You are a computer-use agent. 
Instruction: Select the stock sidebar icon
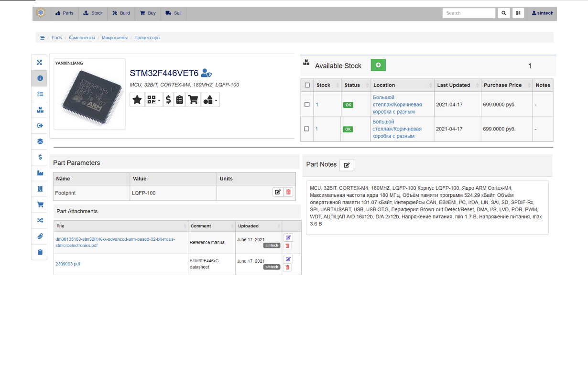(x=39, y=110)
